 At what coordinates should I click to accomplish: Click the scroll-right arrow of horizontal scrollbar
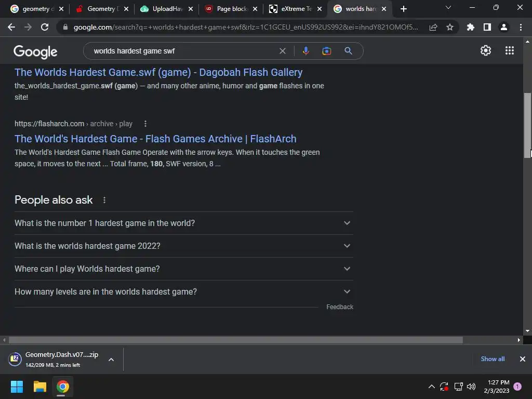519,340
